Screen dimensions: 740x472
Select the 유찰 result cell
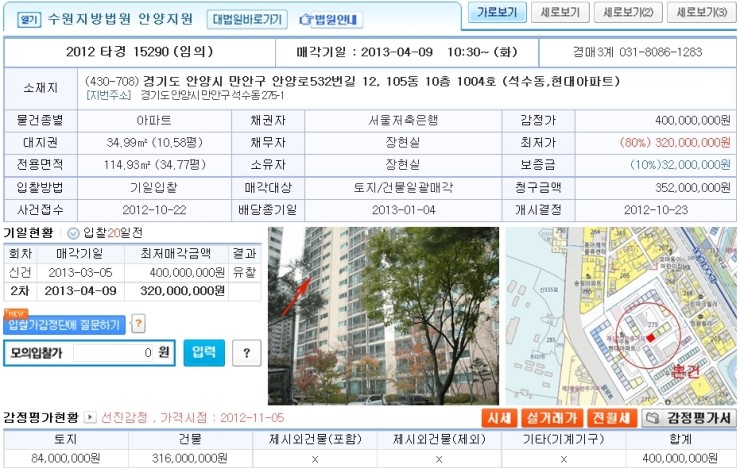click(244, 273)
